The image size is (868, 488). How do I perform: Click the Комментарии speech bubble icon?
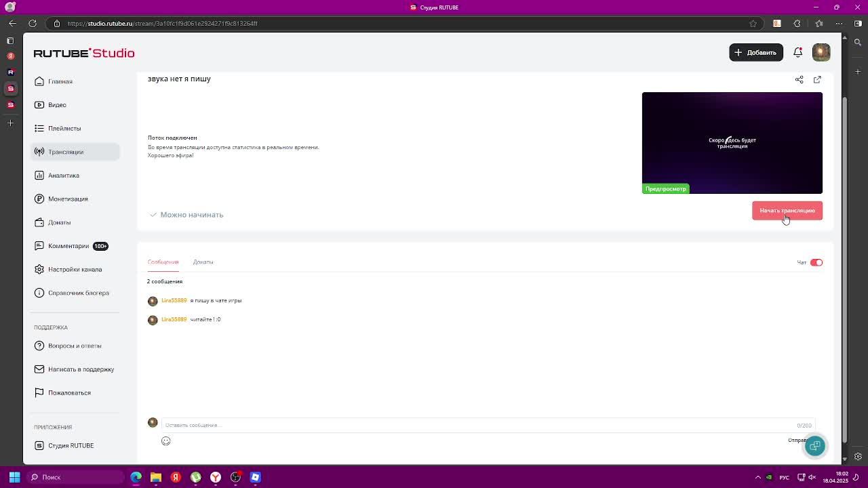tap(39, 246)
